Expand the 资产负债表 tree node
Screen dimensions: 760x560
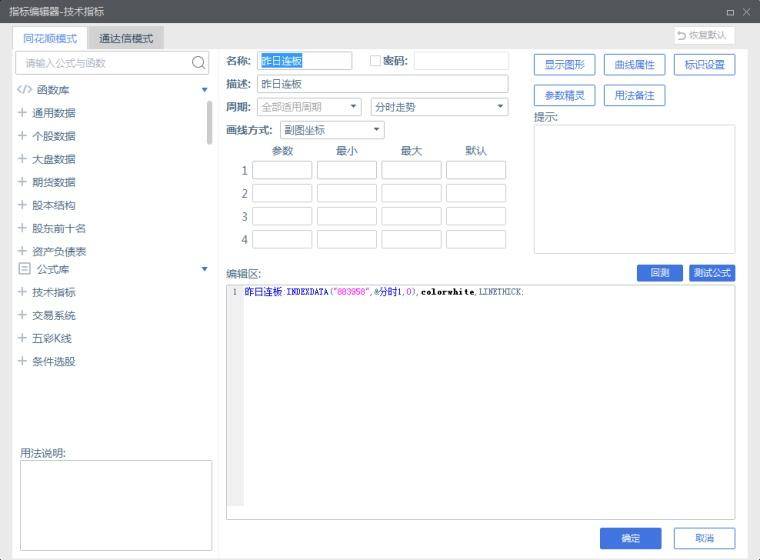[x=22, y=251]
